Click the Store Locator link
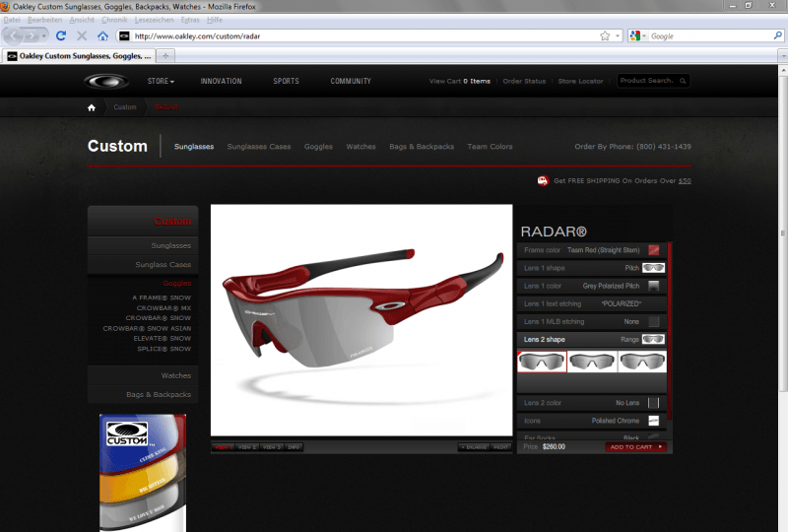The width and height of the screenshot is (788, 532). (580, 81)
